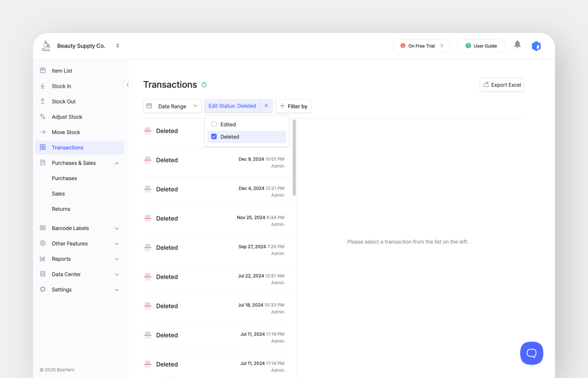Collapse the sidebar with the arrow button
Screen dimensions: 588x378
(x=128, y=85)
